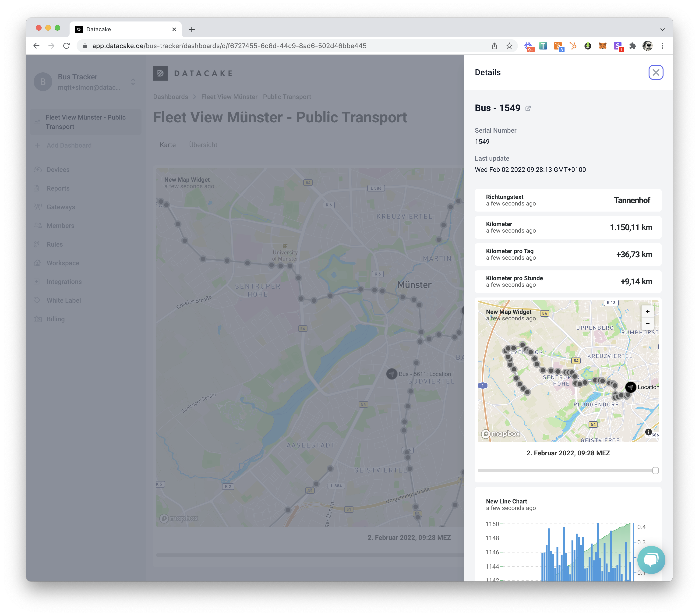
Task: Zoom in on the details map
Action: [x=647, y=312]
